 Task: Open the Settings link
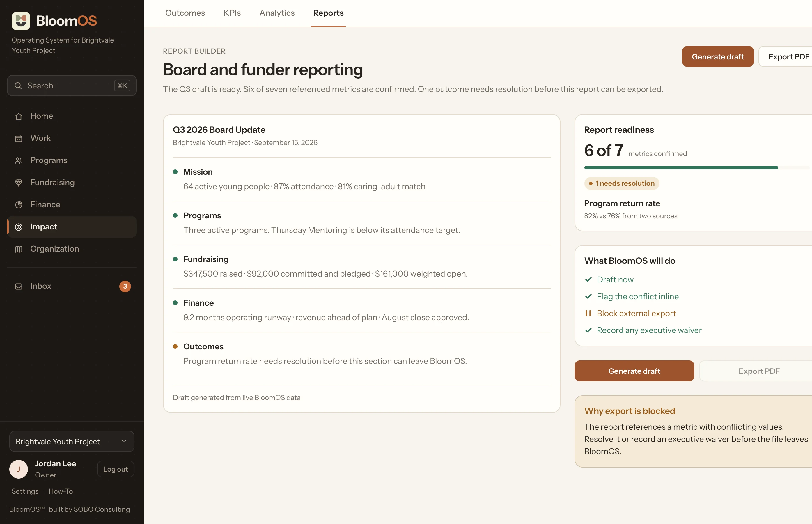pos(25,491)
